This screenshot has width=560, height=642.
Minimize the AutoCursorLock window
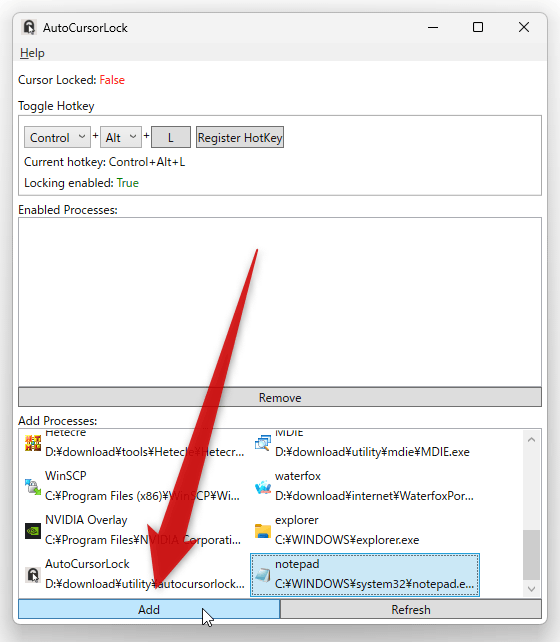433,27
